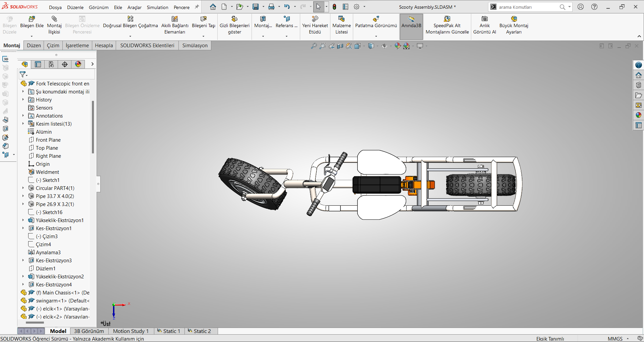Click the Bileşen Ekle insert component icon
This screenshot has width=644, height=342.
[32, 19]
